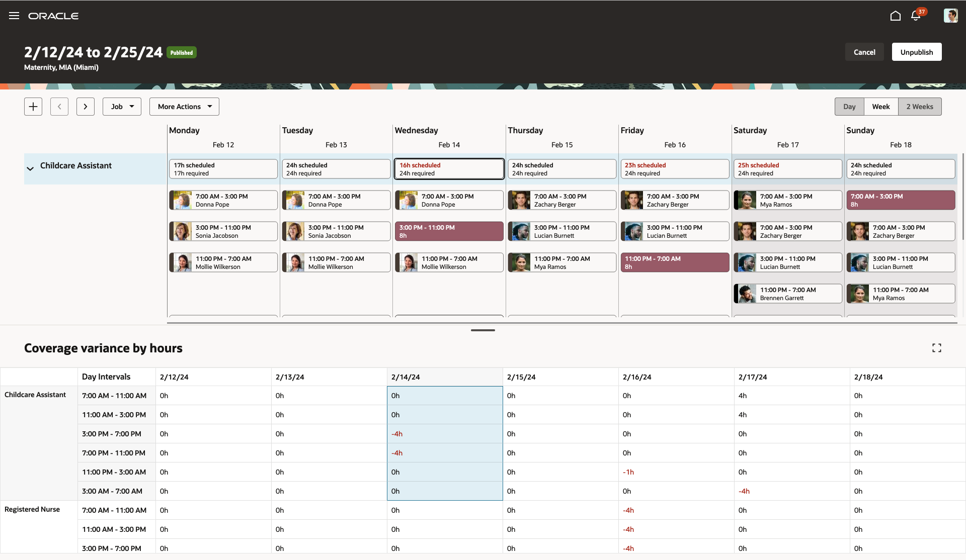Switch view to Week
The width and height of the screenshot is (966, 560).
pos(880,107)
